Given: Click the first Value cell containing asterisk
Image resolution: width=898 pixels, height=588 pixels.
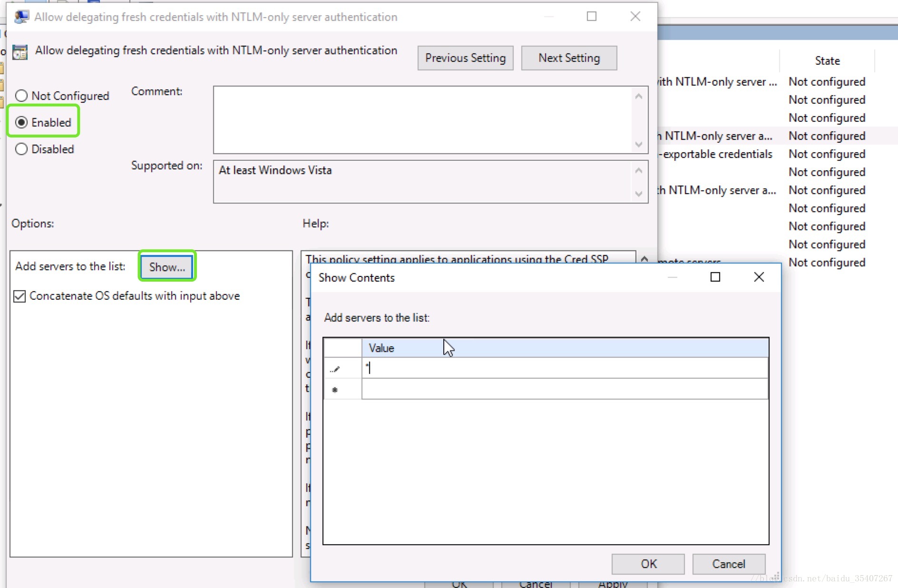Looking at the screenshot, I should point(565,368).
